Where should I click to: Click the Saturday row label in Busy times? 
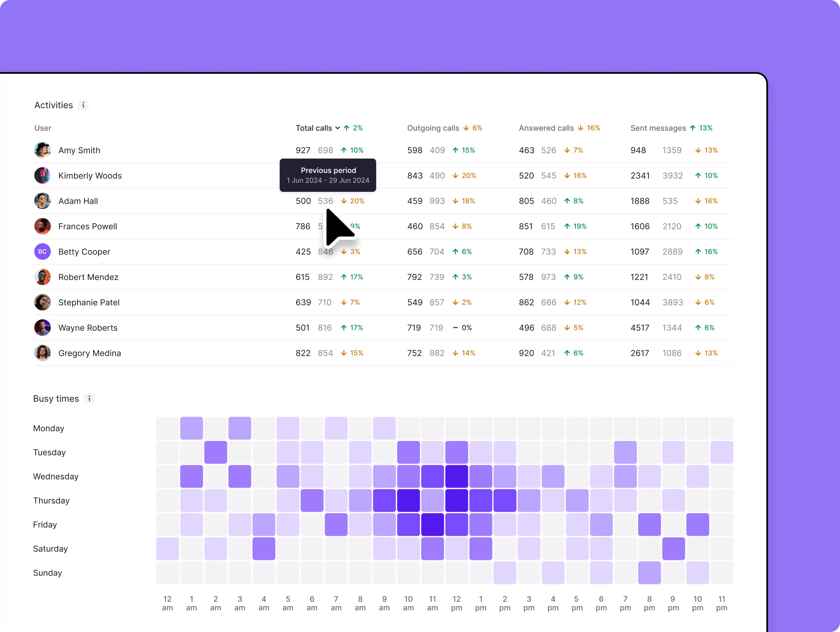coord(50,548)
